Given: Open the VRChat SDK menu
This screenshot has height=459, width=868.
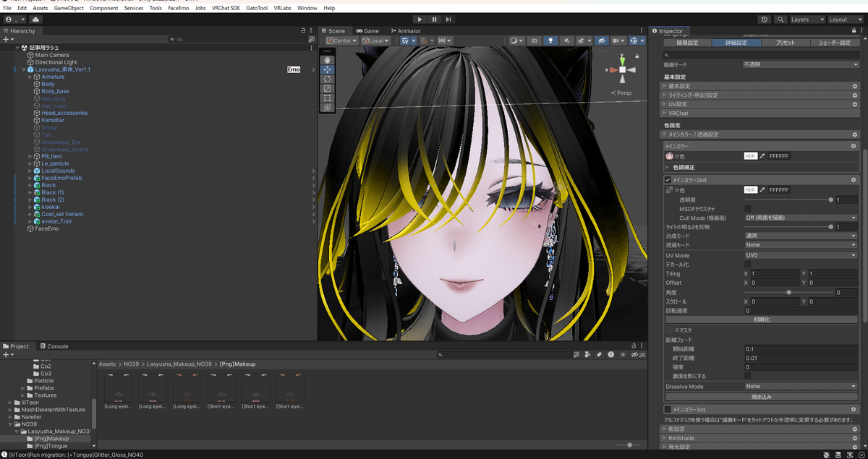Looking at the screenshot, I should click(226, 8).
